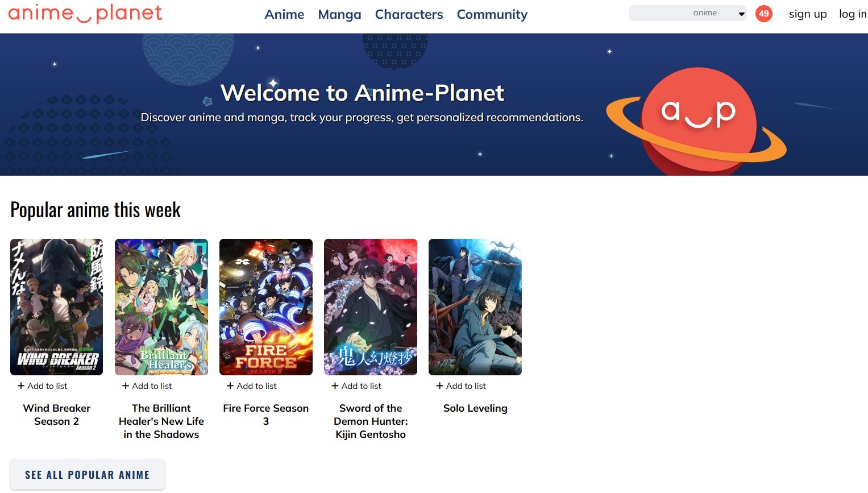Select the Sword of the Demon Hunter poster
The height and width of the screenshot is (493, 868).
pos(371,307)
